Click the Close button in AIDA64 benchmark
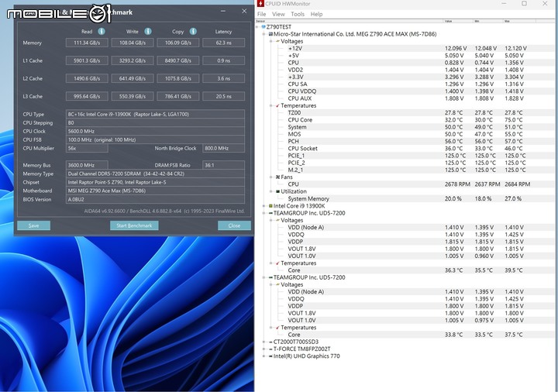This screenshot has height=392, width=558. click(x=234, y=225)
